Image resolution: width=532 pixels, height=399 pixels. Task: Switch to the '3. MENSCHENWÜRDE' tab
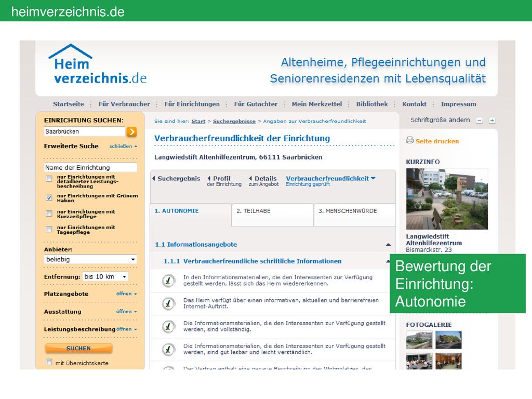point(355,215)
